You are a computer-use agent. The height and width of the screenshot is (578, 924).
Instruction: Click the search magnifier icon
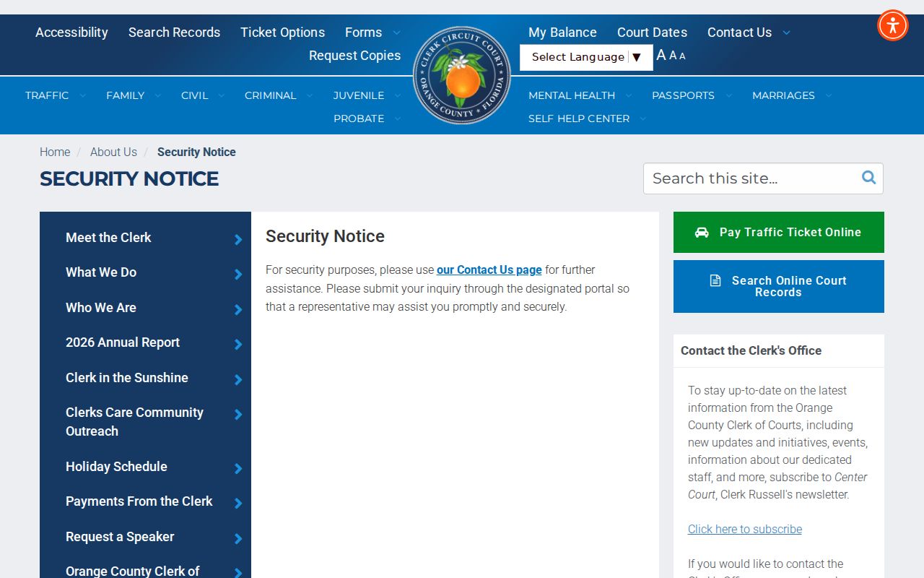coord(868,178)
